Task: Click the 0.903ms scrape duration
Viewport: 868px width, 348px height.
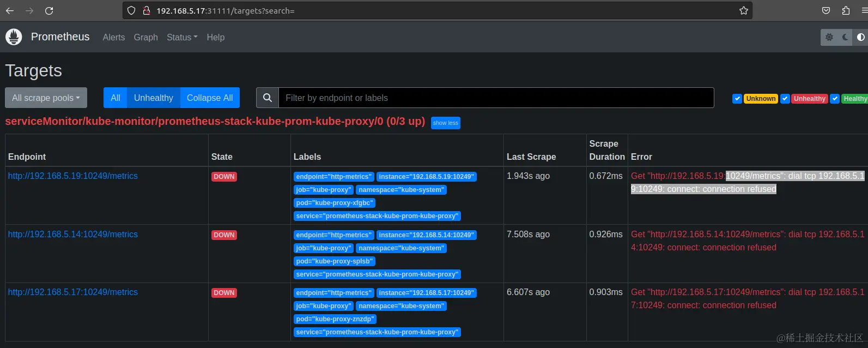Action: click(x=606, y=292)
